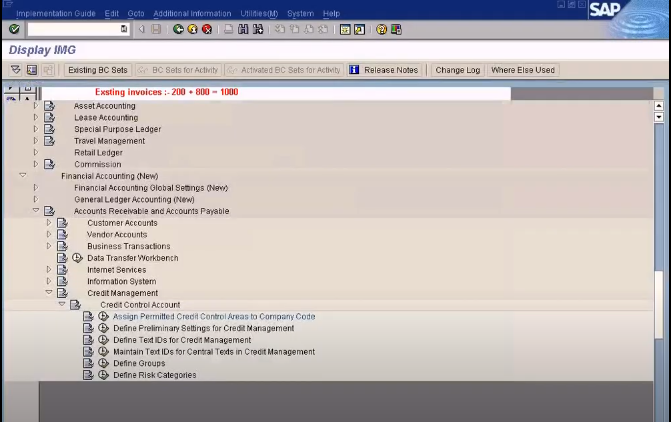Click the green Back arrow icon
The image size is (671, 422).
tap(178, 29)
